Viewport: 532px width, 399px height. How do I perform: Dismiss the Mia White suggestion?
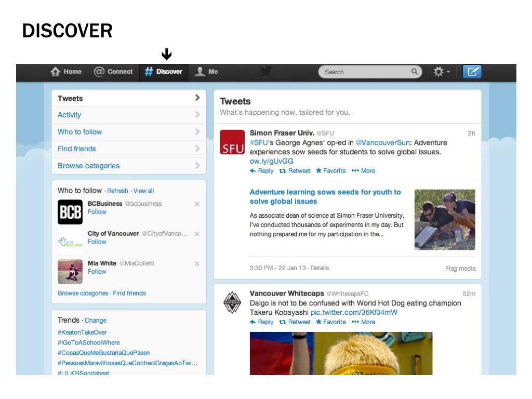click(197, 263)
